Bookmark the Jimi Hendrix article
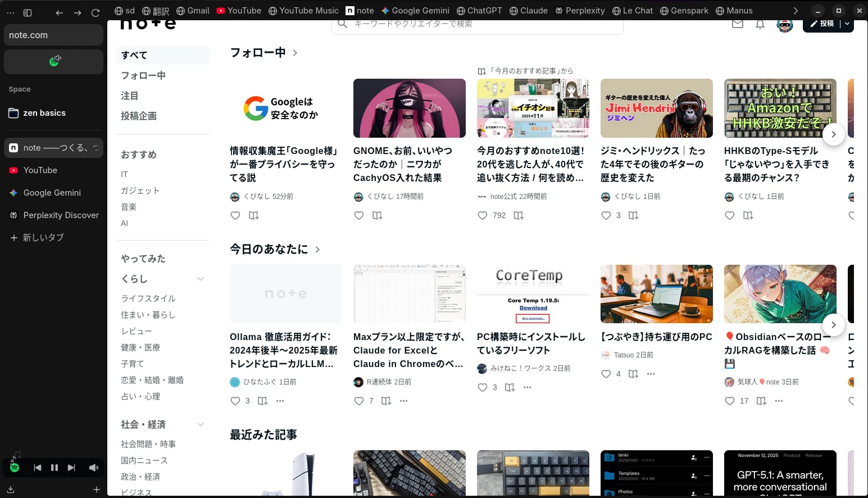Image resolution: width=868 pixels, height=498 pixels. [633, 215]
